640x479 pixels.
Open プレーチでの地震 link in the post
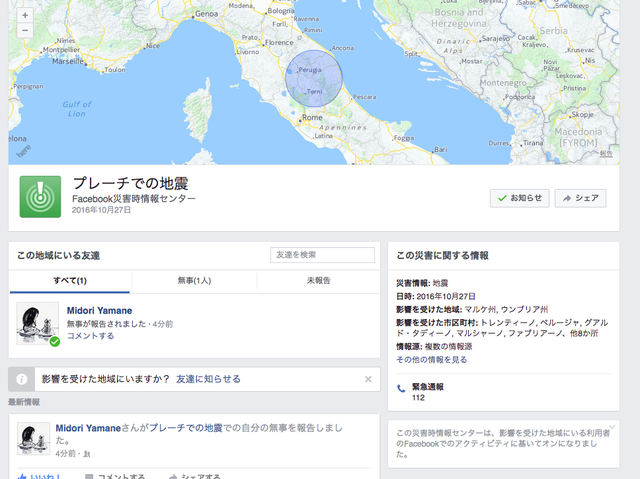point(186,428)
